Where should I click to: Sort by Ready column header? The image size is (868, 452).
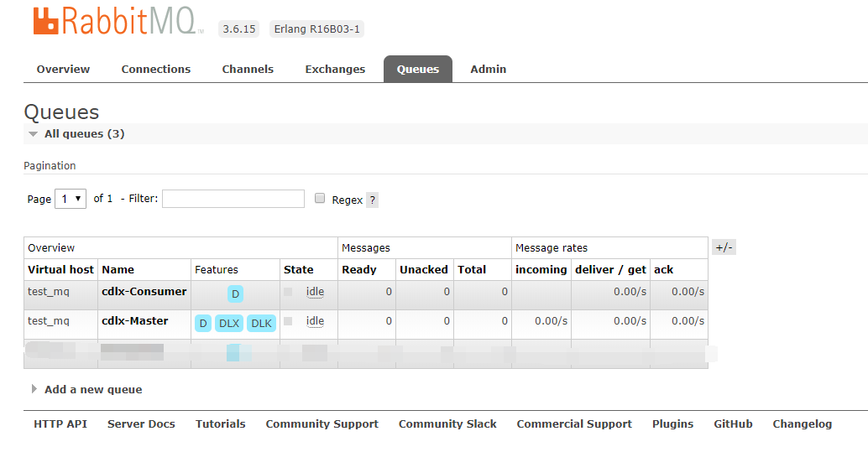click(x=359, y=269)
